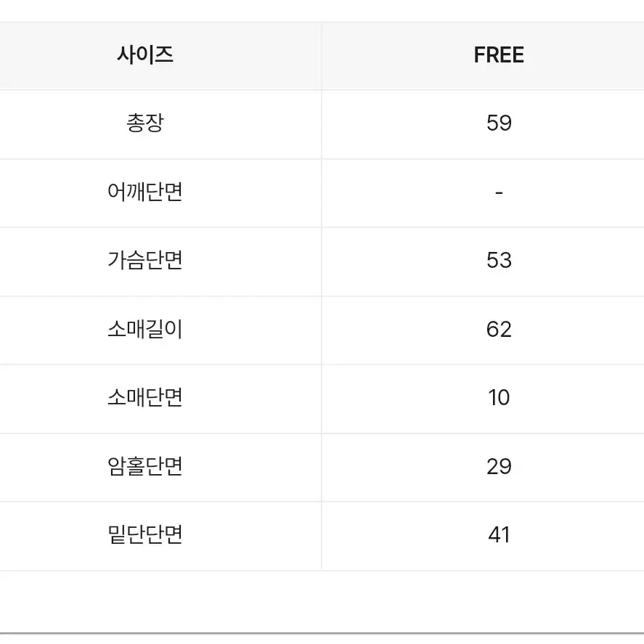Click the row border beneath the 밑단단면 row
644x644 pixels.
pos(322,571)
